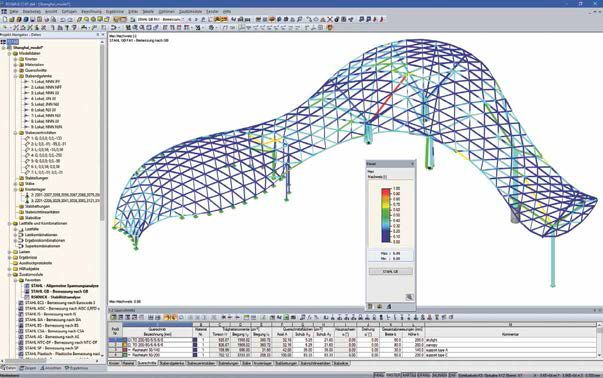Screen dimensions: 603x378
Task: Open the Datei menu
Action: click(x=14, y=12)
